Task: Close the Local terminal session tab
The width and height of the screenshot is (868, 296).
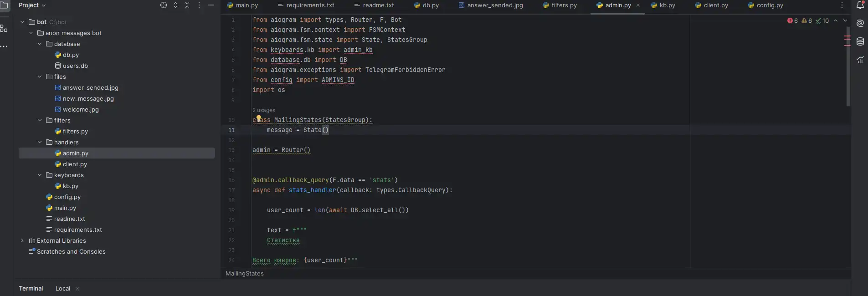Action: [x=77, y=289]
